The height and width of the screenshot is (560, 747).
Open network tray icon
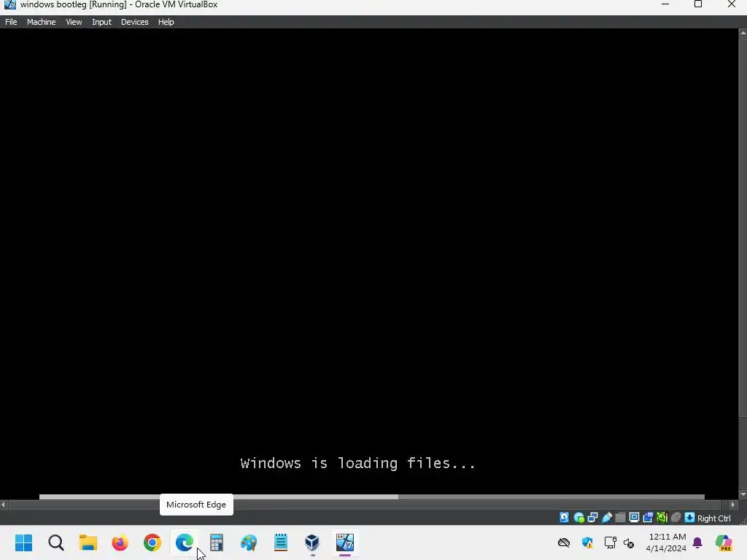pyautogui.click(x=611, y=542)
